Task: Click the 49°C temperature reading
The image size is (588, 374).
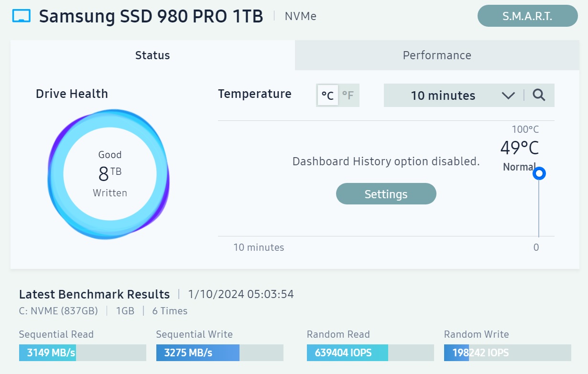Action: tap(519, 148)
